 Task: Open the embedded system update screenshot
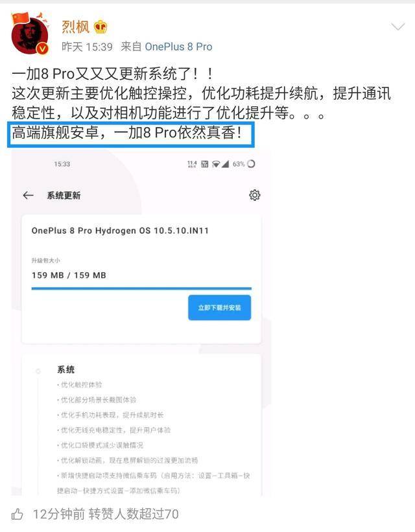(141, 323)
